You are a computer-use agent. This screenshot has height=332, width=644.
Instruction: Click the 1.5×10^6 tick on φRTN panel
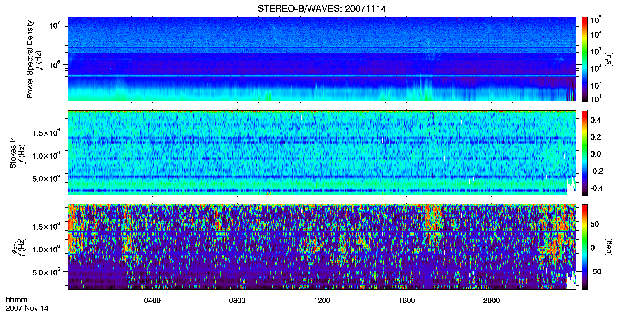click(47, 227)
